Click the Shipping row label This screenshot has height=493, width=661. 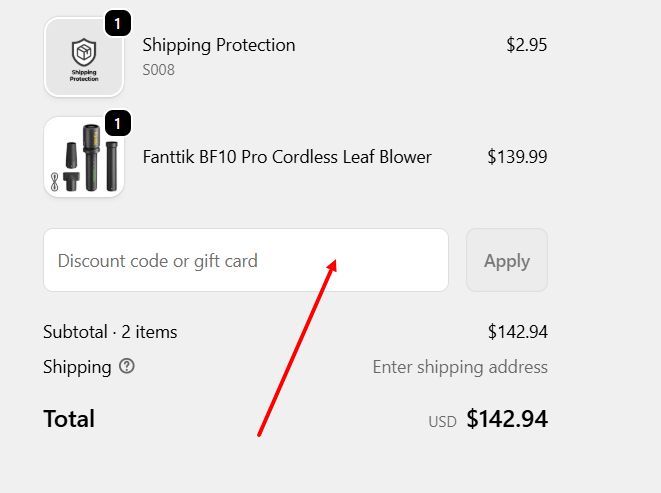pyautogui.click(x=77, y=367)
